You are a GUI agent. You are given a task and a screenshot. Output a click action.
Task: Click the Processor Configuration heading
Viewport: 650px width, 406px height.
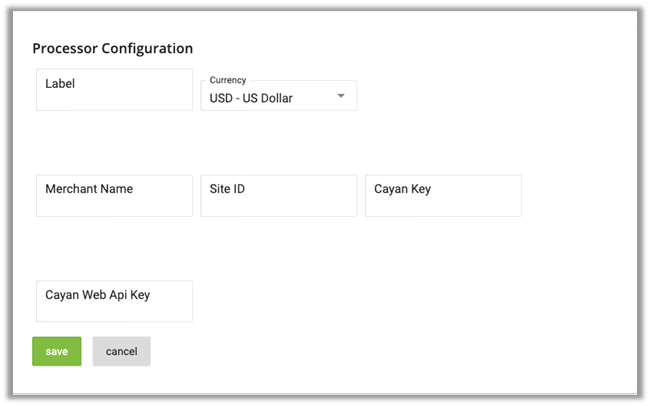tap(113, 48)
